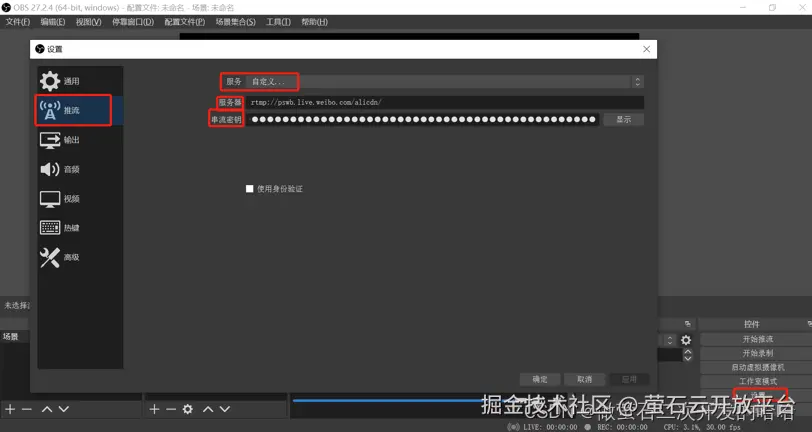Image resolution: width=812 pixels, height=432 pixels.
Task: Open the 视图(V) menu
Action: (89, 22)
